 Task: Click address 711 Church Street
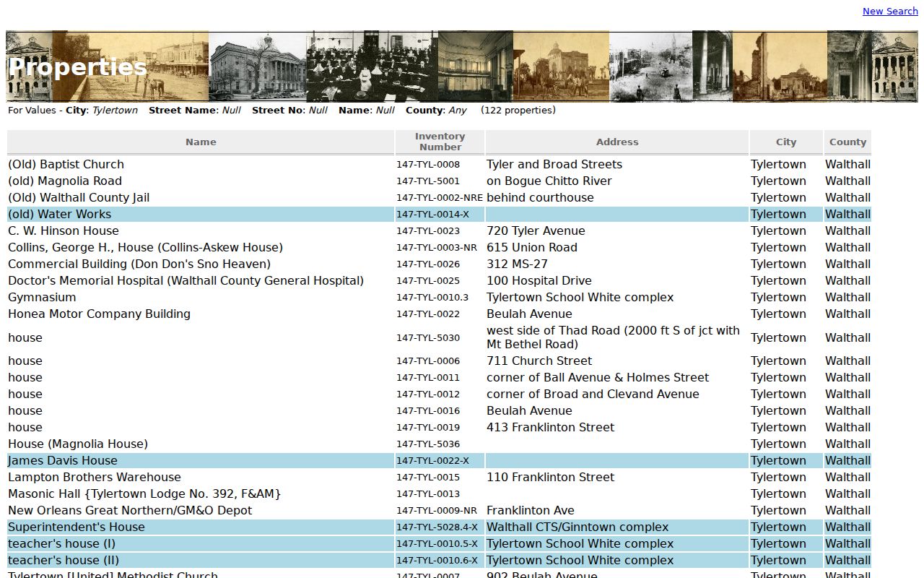pos(539,361)
